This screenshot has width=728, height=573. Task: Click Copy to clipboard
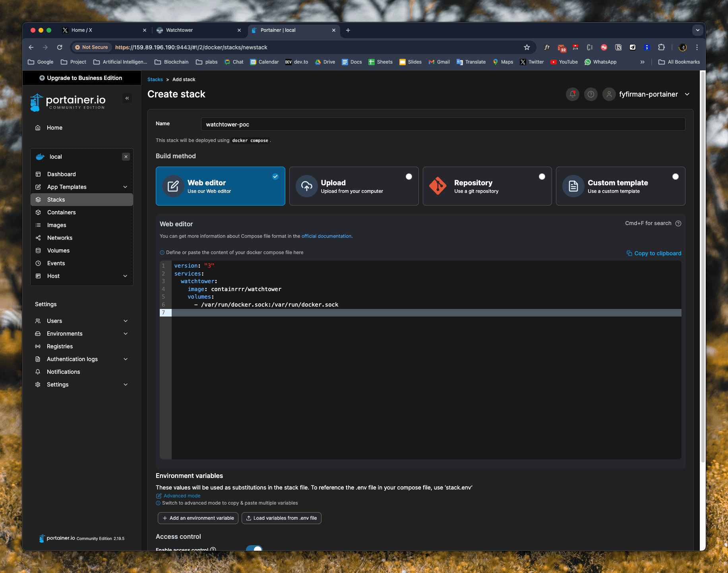(654, 253)
